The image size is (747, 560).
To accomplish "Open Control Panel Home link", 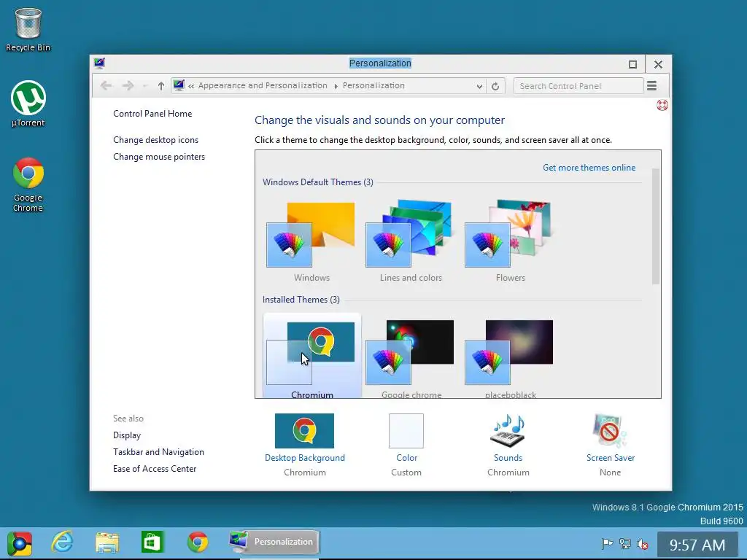I will (x=152, y=114).
